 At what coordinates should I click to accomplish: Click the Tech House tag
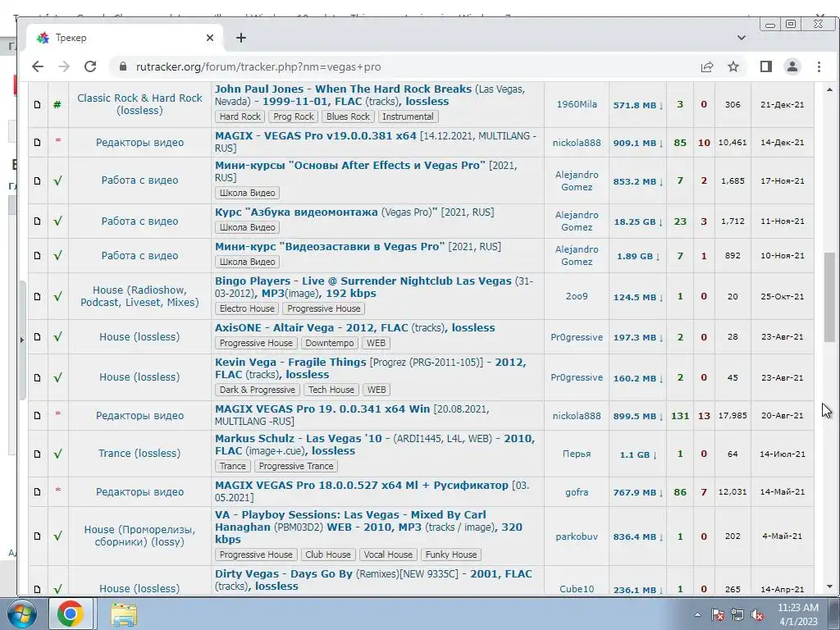[x=331, y=390]
